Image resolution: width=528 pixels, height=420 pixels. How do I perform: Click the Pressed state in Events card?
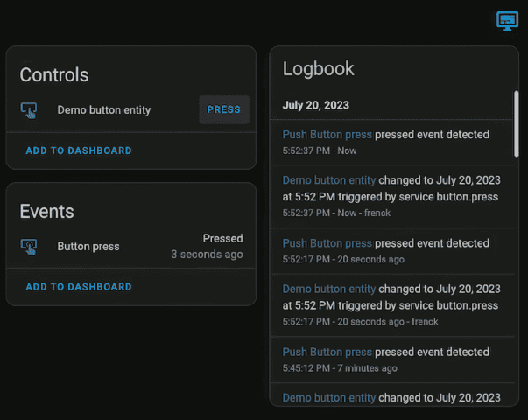point(222,238)
